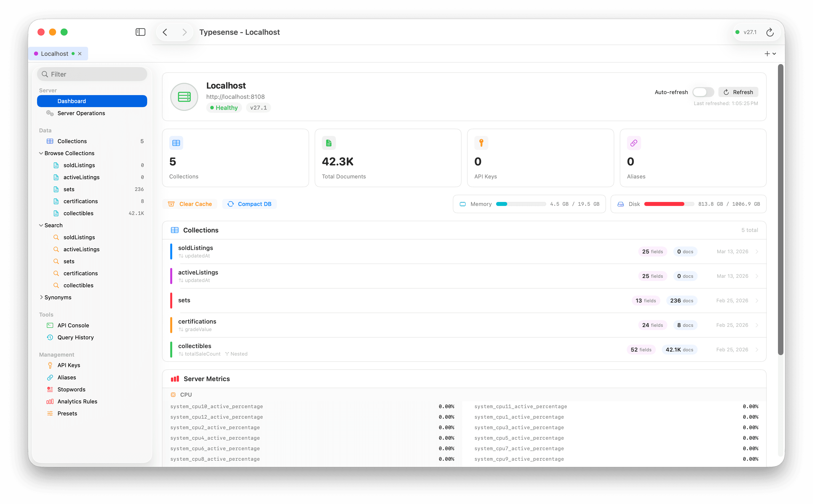813x504 pixels.
Task: Click the soldListings document icon under Browse Collections
Action: 56,165
